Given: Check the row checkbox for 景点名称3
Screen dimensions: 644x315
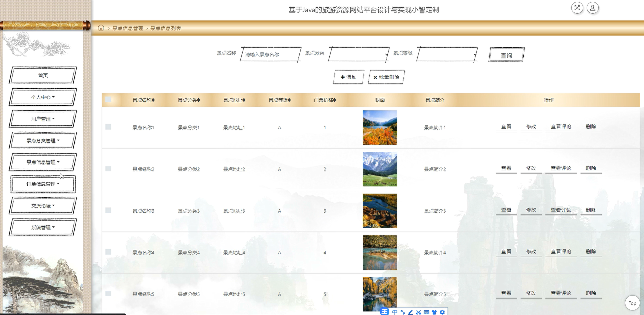Looking at the screenshot, I should pyautogui.click(x=108, y=210).
